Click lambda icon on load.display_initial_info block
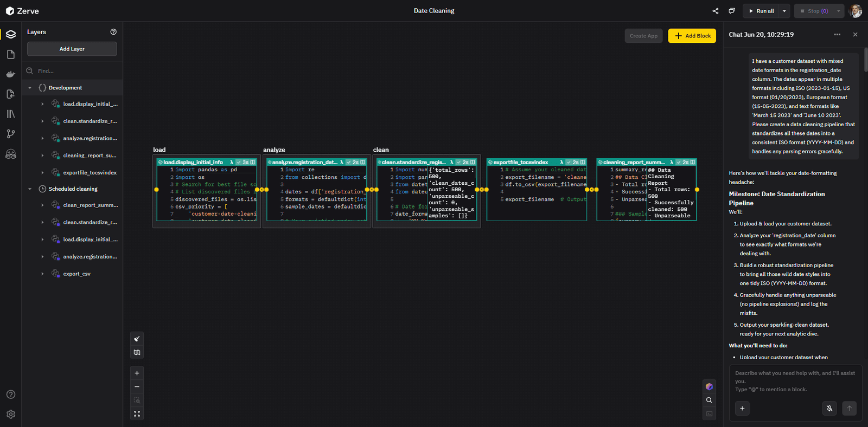 pyautogui.click(x=232, y=162)
